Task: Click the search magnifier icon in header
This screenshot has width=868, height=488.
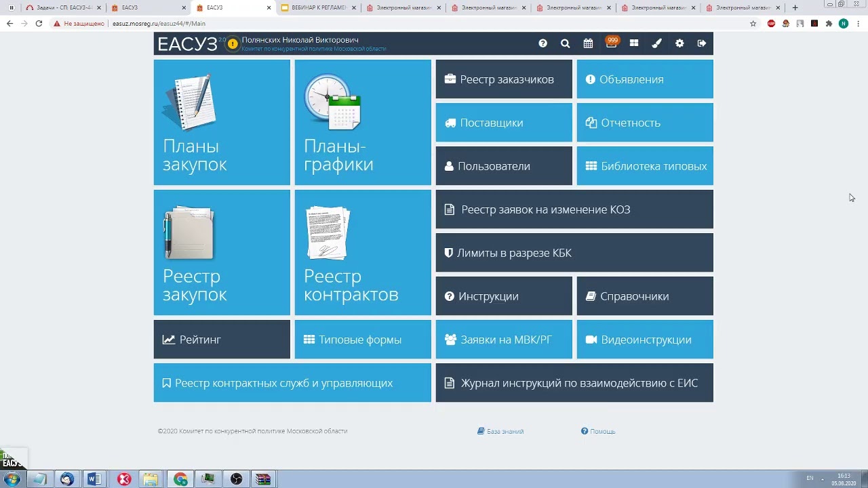Action: [x=565, y=43]
